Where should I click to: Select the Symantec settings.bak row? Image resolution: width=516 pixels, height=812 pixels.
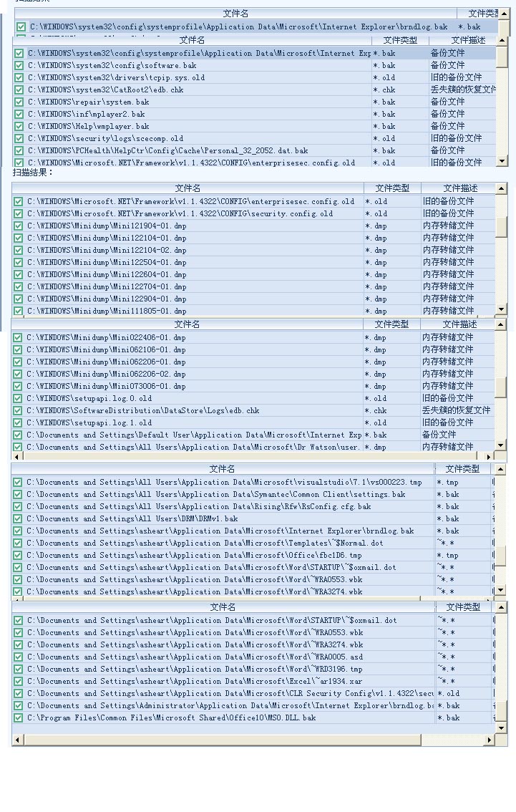(x=253, y=495)
